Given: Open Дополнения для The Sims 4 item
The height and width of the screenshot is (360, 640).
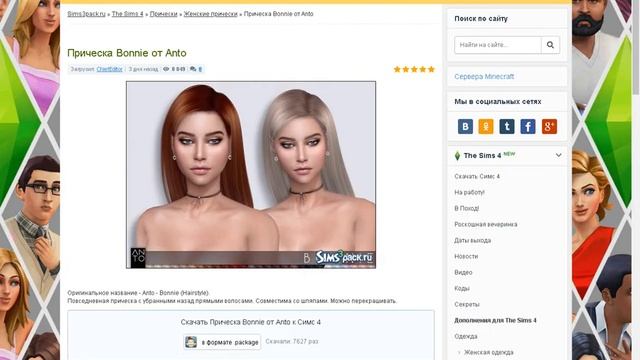Looking at the screenshot, I should [495, 320].
